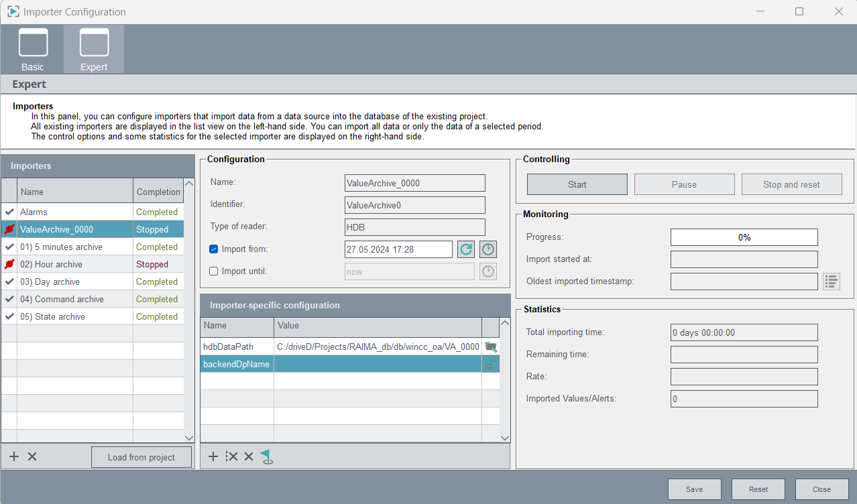857x504 pixels.
Task: Switch to the Expert tab
Action: (x=94, y=50)
